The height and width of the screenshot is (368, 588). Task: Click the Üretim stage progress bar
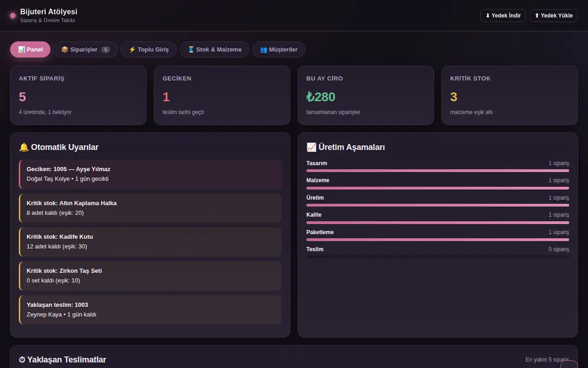click(438, 205)
